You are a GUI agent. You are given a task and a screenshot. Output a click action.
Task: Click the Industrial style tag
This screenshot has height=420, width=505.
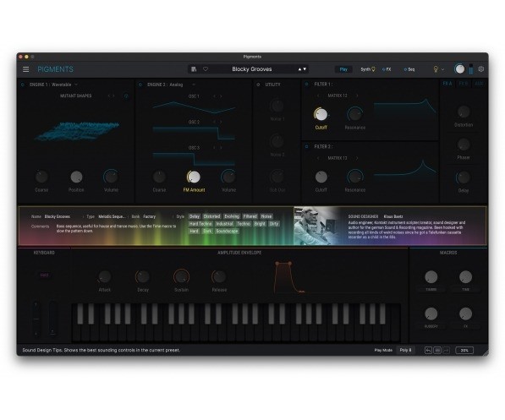click(224, 224)
